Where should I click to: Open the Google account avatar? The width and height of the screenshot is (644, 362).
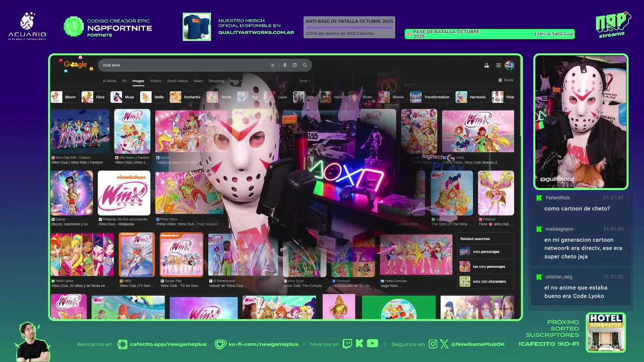509,65
